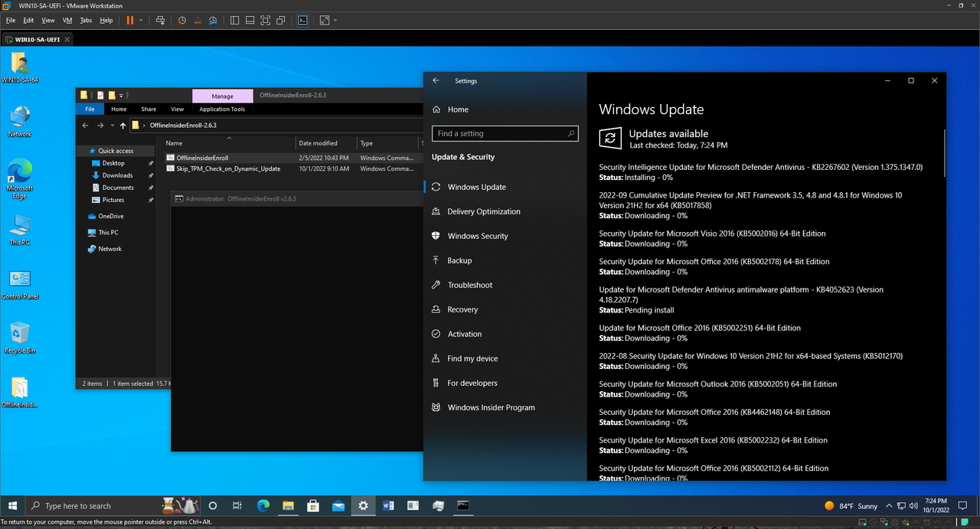Select the OfflineInsiderEnroll file row

tap(293, 158)
